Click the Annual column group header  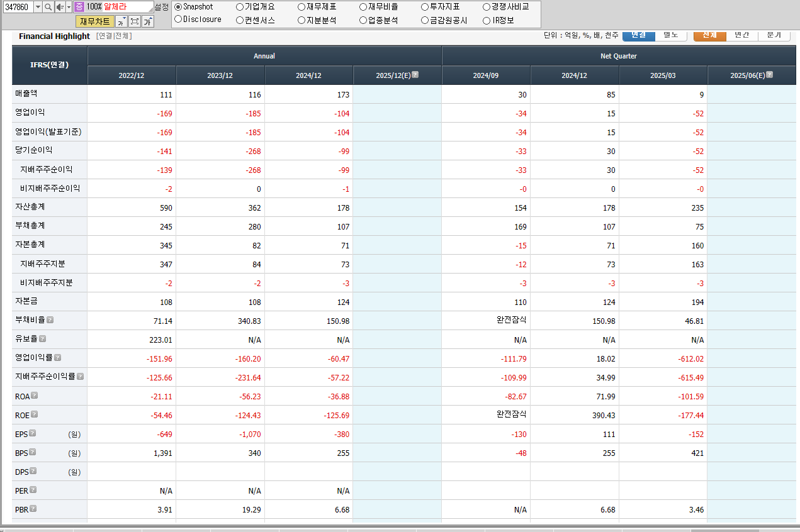[x=264, y=56]
